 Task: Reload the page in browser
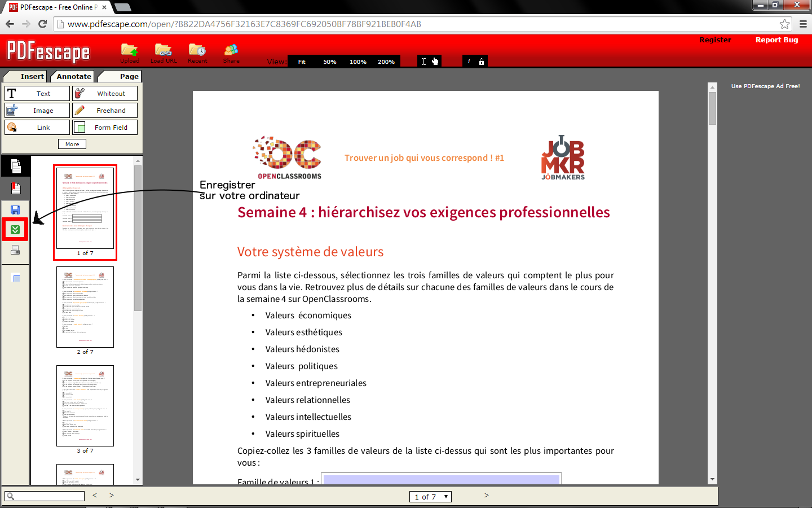pos(42,24)
